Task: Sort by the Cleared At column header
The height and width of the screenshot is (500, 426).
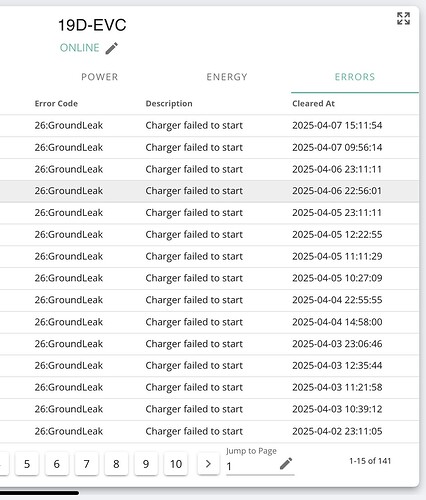Action: tap(313, 104)
